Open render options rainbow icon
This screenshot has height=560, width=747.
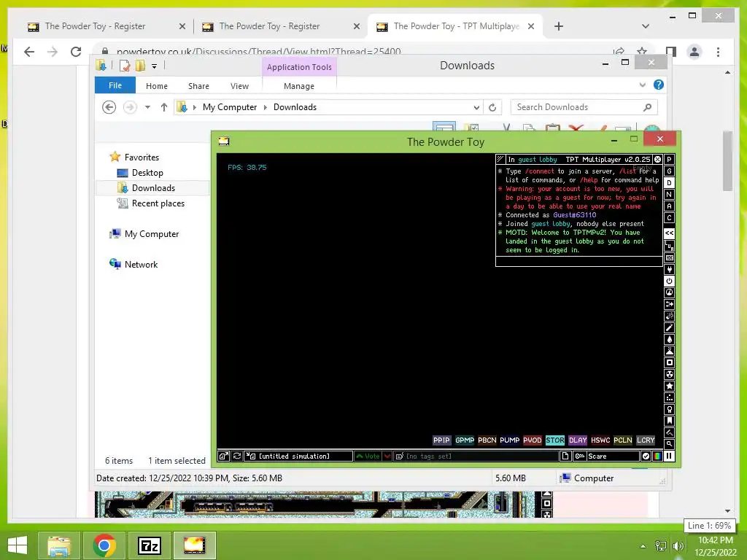tap(657, 456)
